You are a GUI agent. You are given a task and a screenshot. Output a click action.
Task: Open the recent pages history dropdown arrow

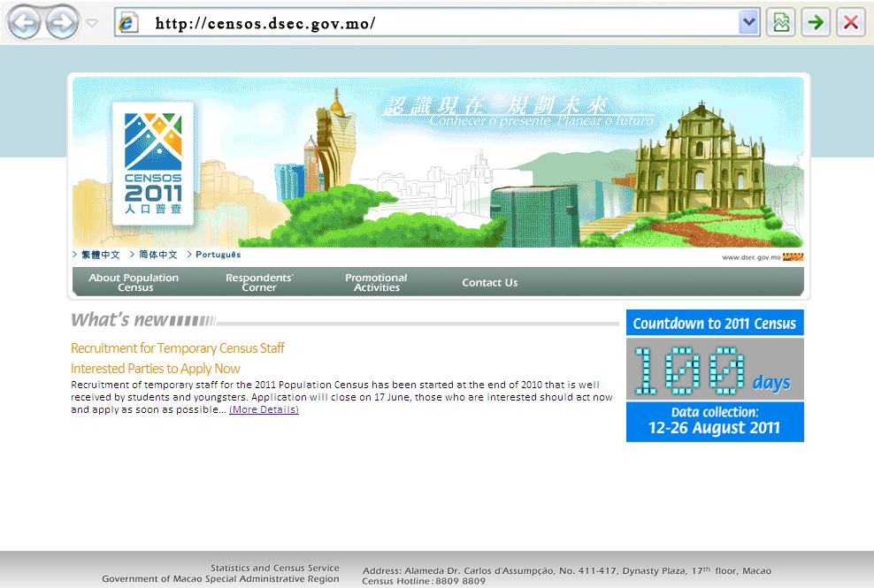point(92,23)
